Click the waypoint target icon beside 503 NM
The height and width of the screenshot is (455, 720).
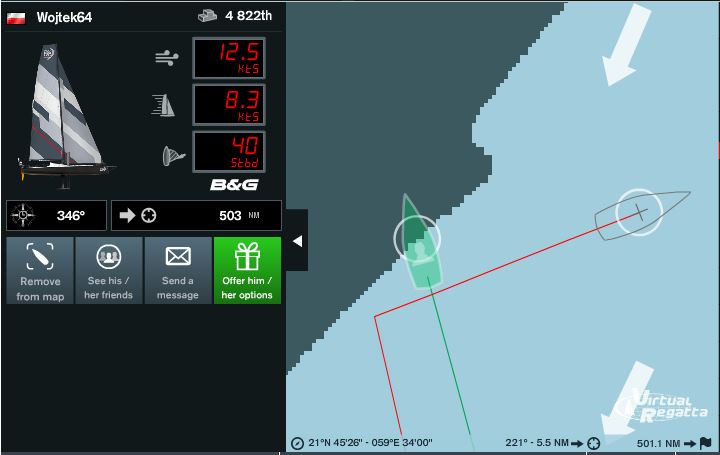click(149, 215)
